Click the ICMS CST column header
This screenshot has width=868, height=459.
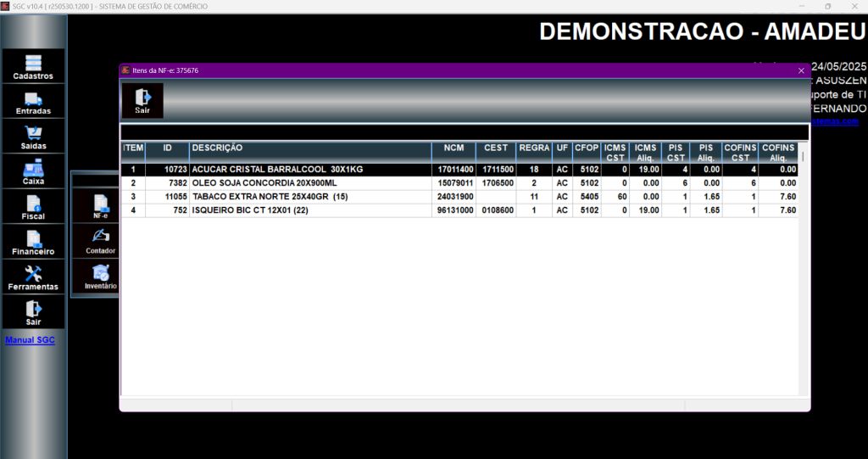click(615, 153)
